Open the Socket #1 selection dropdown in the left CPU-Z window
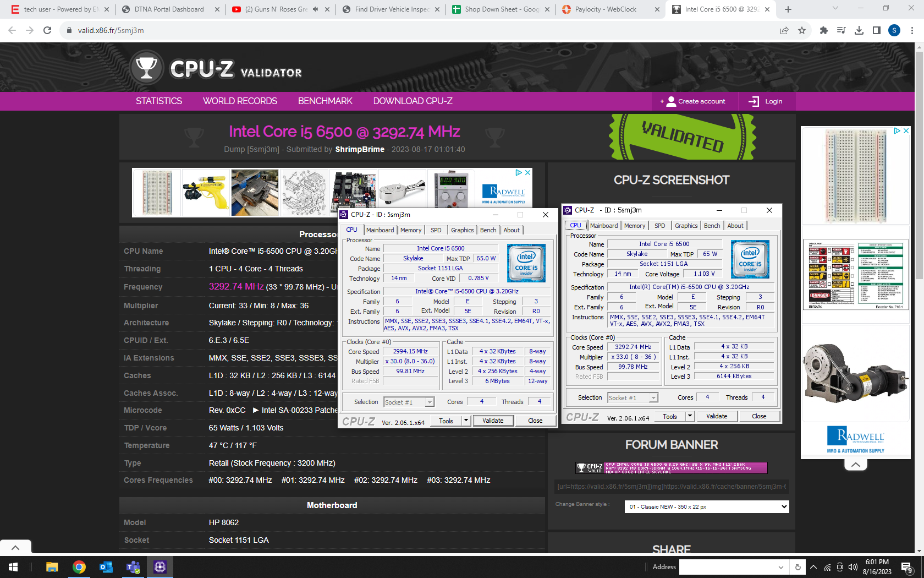Screen dimensions: 924x578 coord(409,402)
